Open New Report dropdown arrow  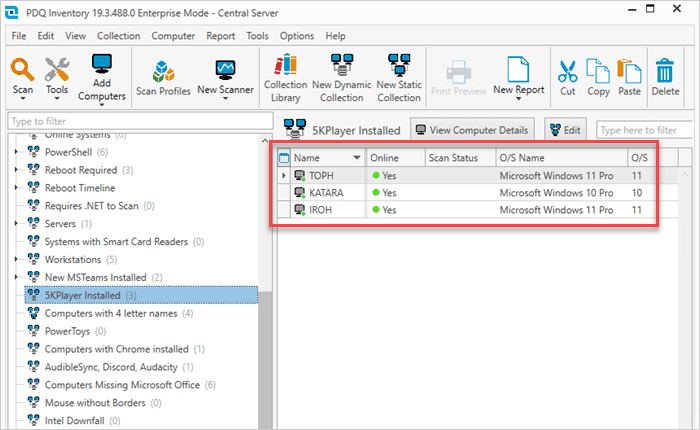click(518, 99)
